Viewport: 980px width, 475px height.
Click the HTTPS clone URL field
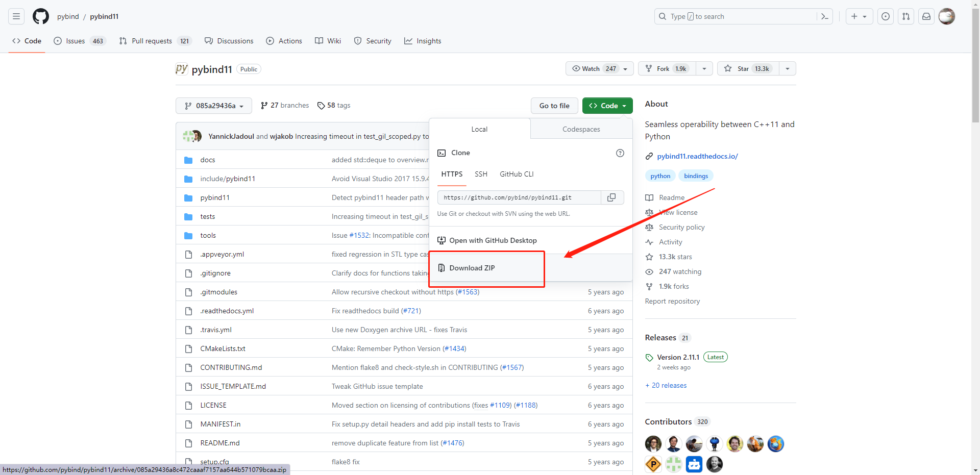519,197
